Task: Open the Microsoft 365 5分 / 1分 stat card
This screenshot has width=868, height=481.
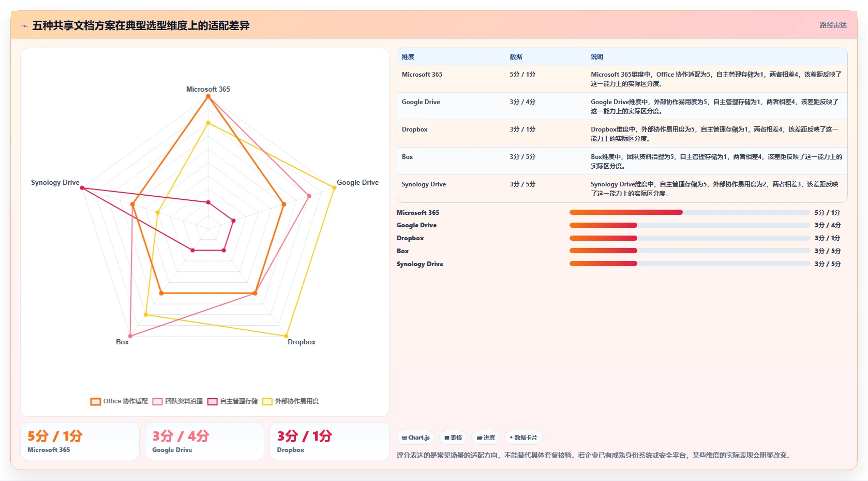Action: click(x=80, y=441)
